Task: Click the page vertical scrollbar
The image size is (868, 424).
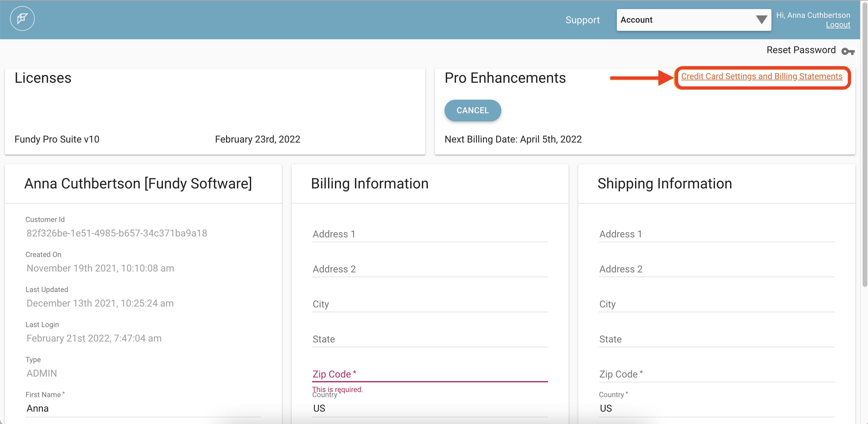Action: click(865, 145)
